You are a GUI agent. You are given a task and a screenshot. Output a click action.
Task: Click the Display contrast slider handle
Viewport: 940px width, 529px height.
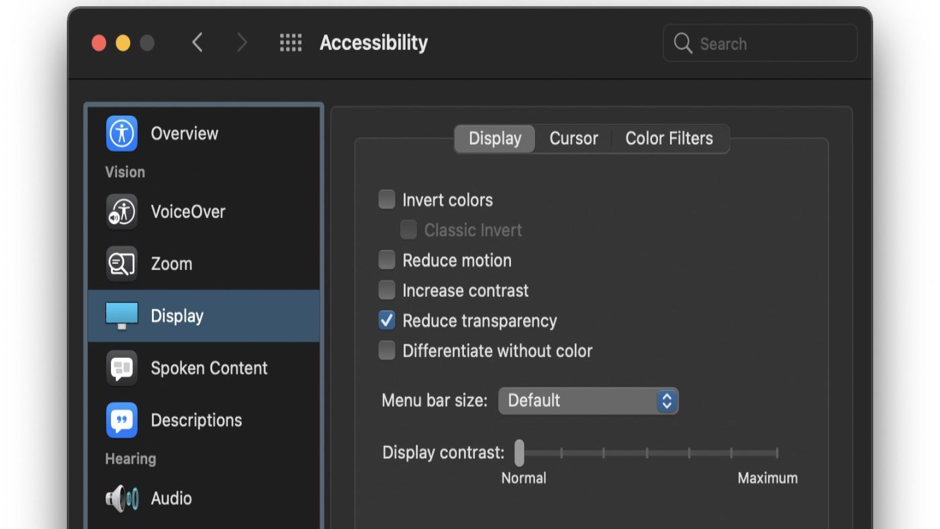point(519,452)
